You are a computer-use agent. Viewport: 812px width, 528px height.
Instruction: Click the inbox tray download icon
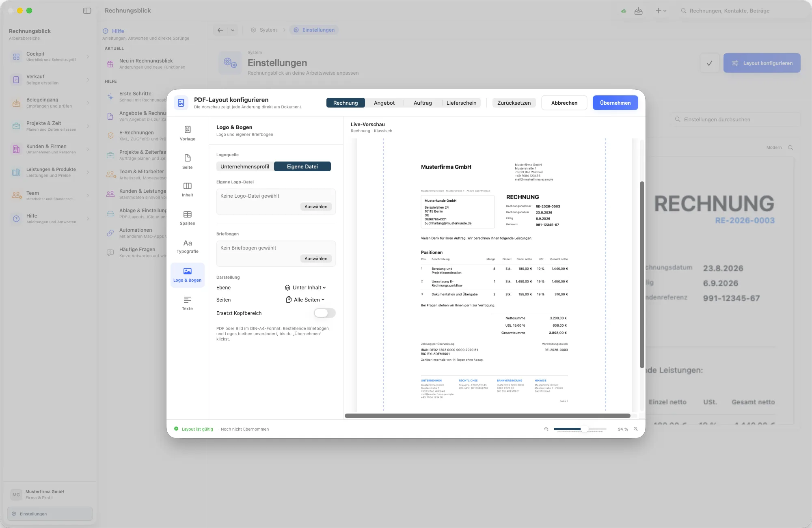tap(639, 11)
